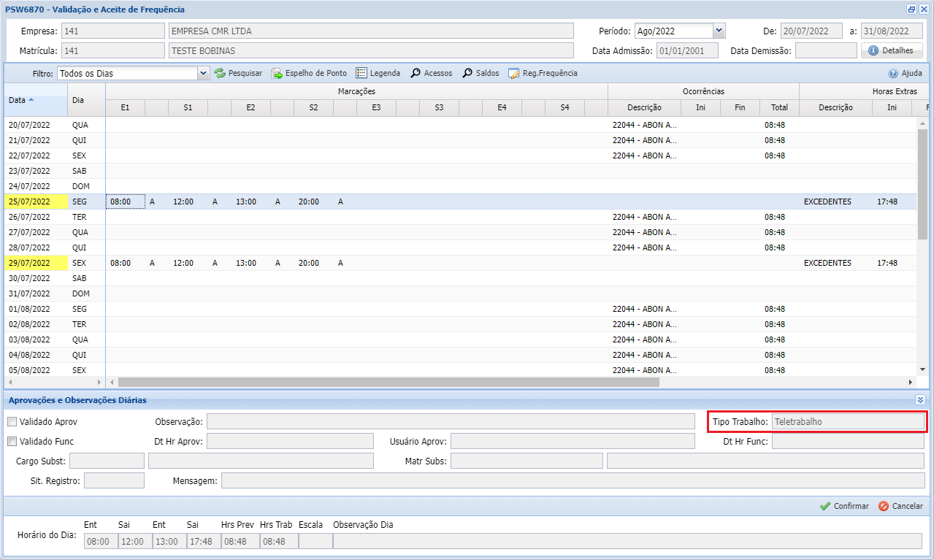934x560 pixels.
Task: Show the Legenda panel
Action: click(378, 73)
